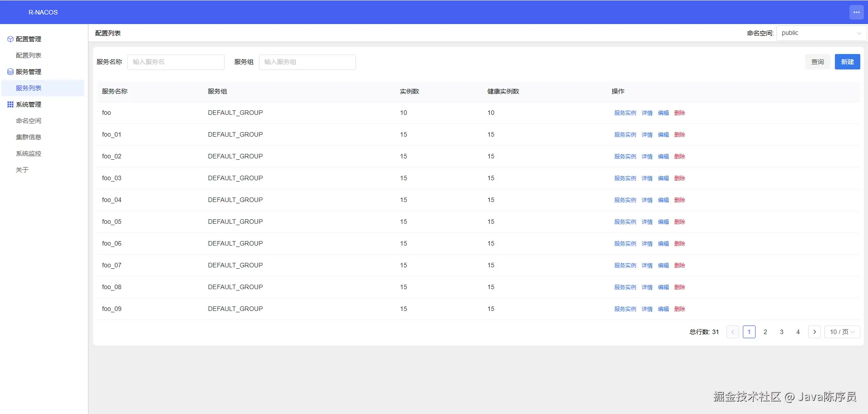Click the 查询 button
868x414 pixels.
[818, 62]
